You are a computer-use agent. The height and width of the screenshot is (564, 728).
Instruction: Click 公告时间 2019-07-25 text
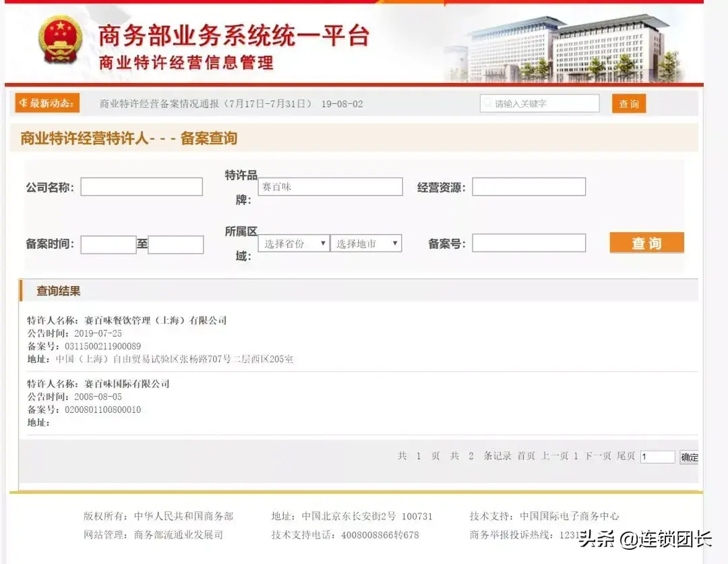[x=74, y=333]
